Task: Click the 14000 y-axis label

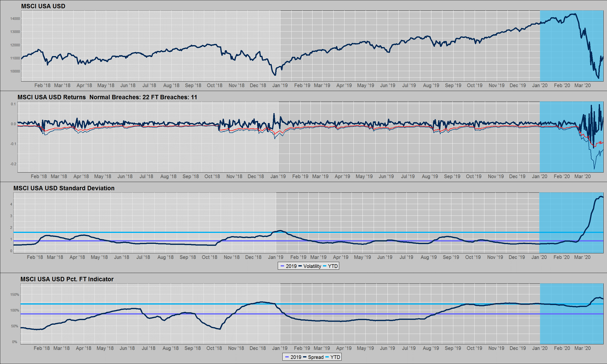Action: (15, 19)
